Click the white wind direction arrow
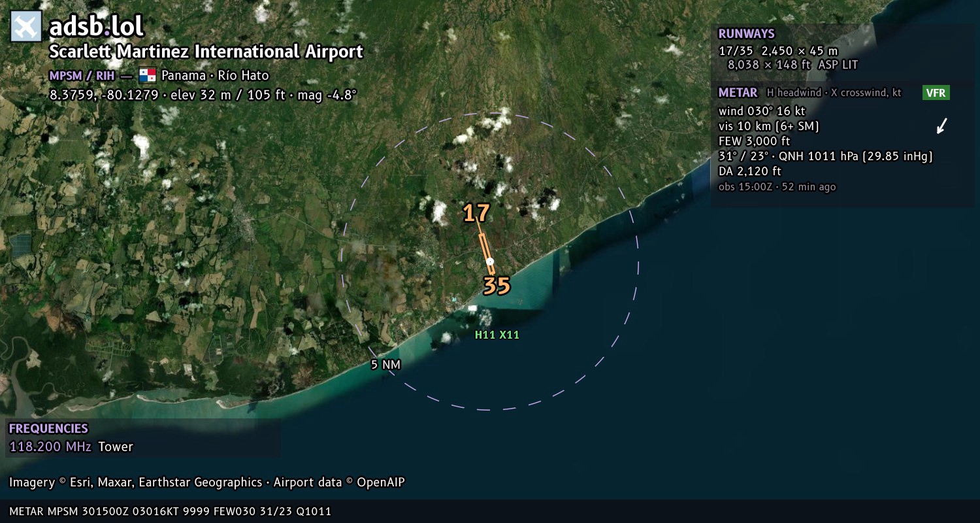Image resolution: width=980 pixels, height=523 pixels. 941,126
